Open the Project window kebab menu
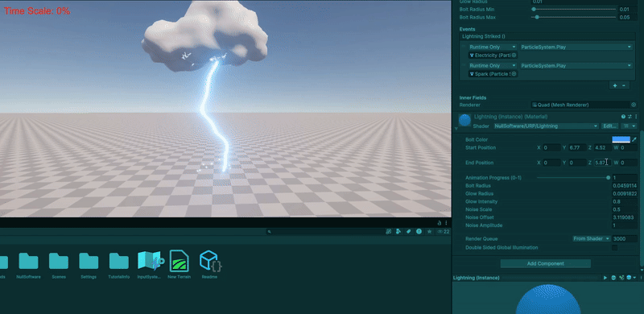Image resolution: width=644 pixels, height=314 pixels. pos(447,223)
